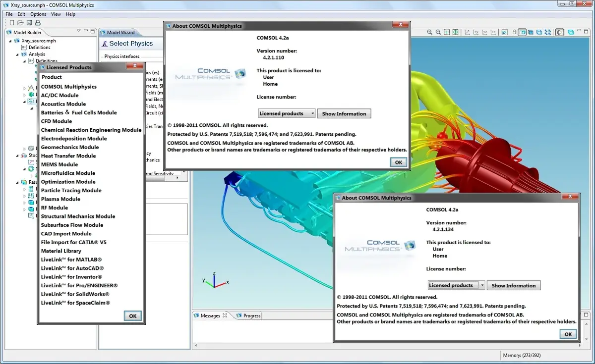Click Show Information in the 4.2.1.134 About dialog
Screen dimensions: 595x364
[x=514, y=285]
